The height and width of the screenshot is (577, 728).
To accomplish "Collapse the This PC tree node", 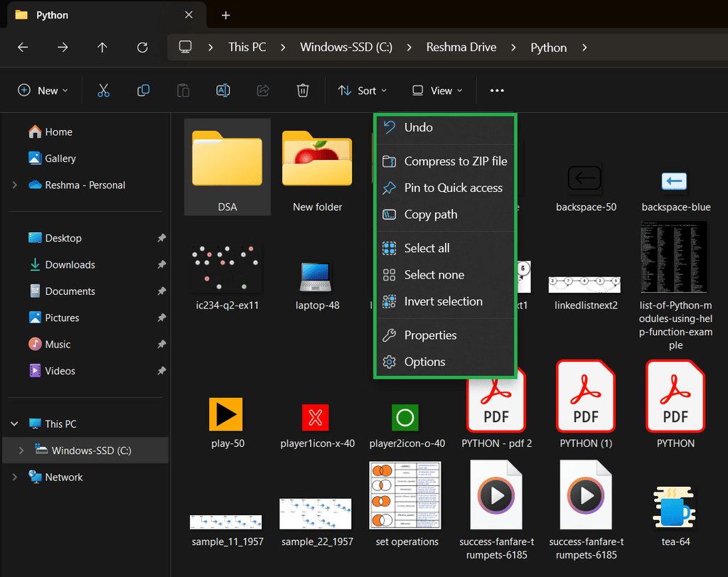I will [15, 424].
